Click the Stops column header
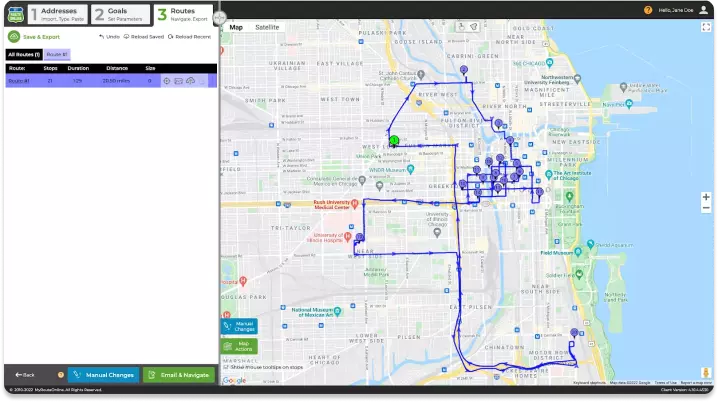 click(x=50, y=68)
